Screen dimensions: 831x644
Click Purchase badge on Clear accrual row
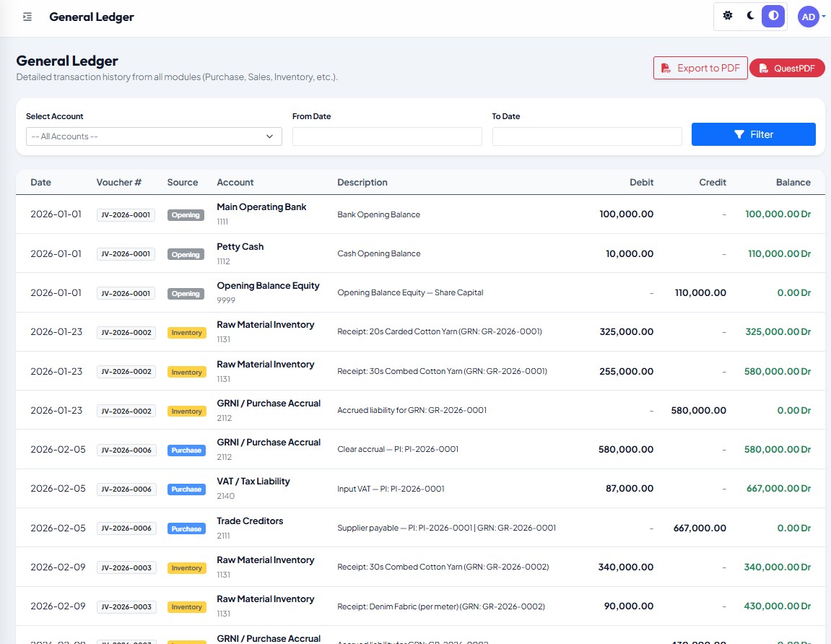pyautogui.click(x=186, y=450)
